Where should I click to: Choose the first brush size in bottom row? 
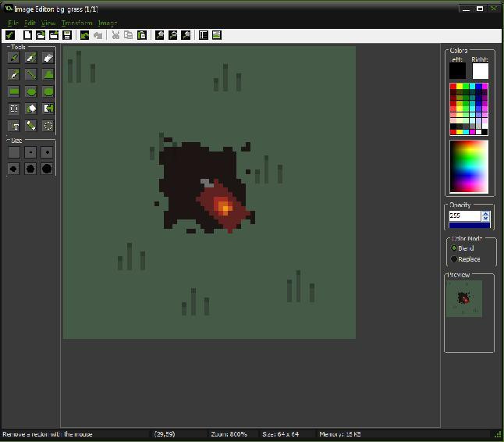coord(14,169)
